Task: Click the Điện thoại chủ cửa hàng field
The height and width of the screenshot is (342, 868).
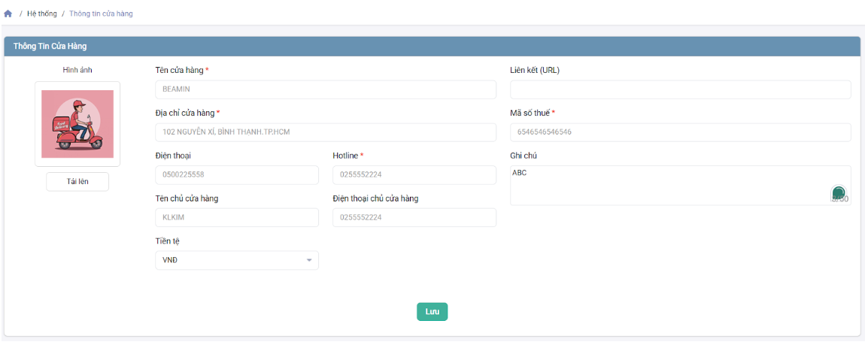Action: click(414, 218)
